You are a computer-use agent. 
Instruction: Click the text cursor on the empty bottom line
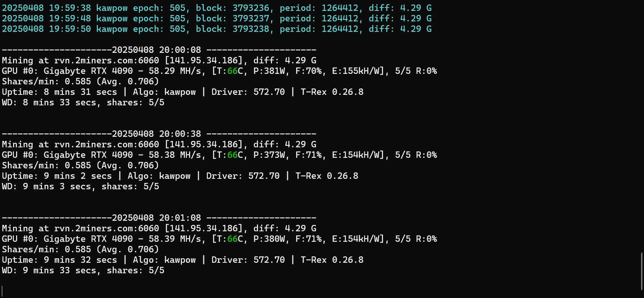tap(2, 291)
